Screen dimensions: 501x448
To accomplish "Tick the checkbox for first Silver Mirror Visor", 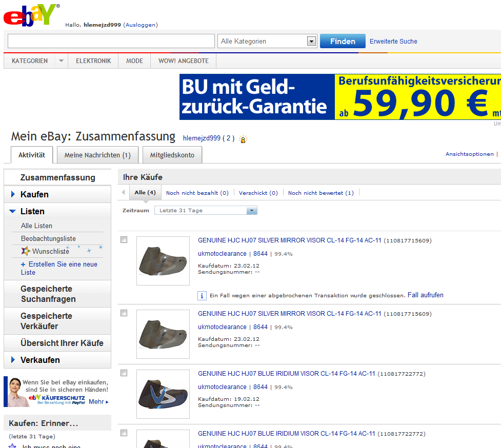I will click(124, 240).
